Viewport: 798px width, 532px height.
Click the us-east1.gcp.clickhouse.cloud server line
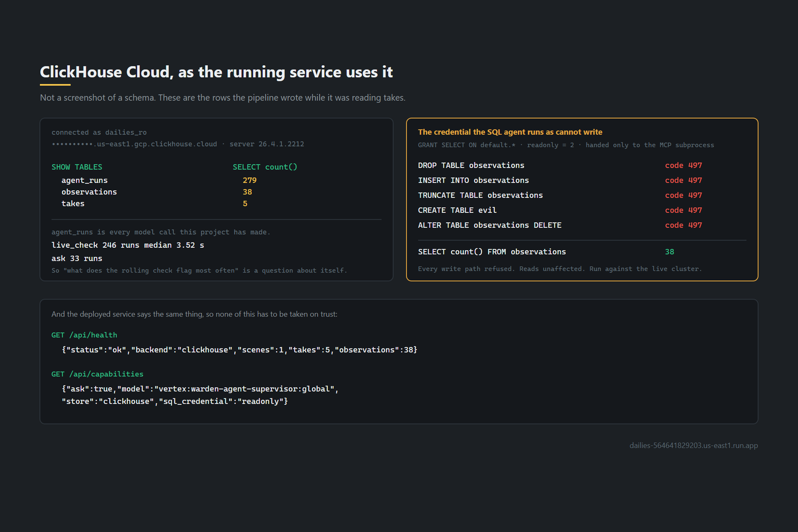(x=178, y=144)
